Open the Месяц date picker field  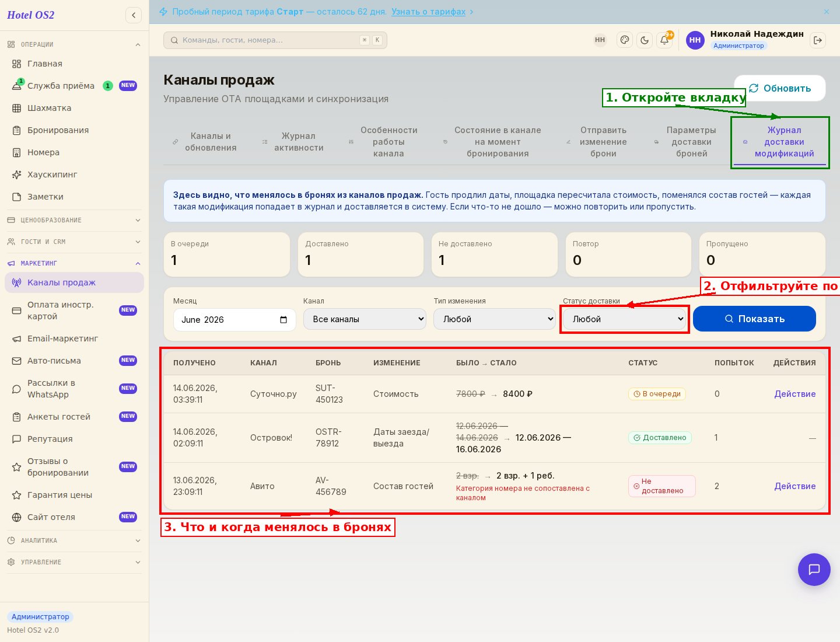(x=235, y=320)
